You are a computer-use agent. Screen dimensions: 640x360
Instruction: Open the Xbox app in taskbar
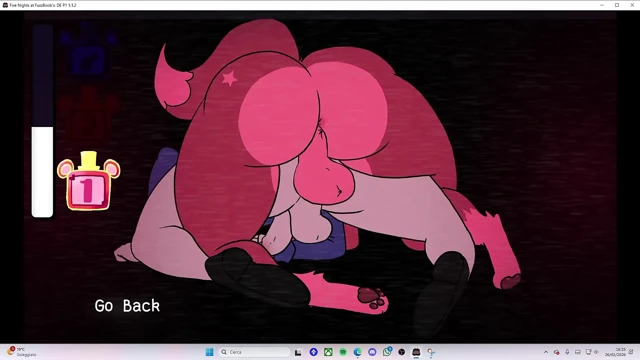(x=328, y=352)
